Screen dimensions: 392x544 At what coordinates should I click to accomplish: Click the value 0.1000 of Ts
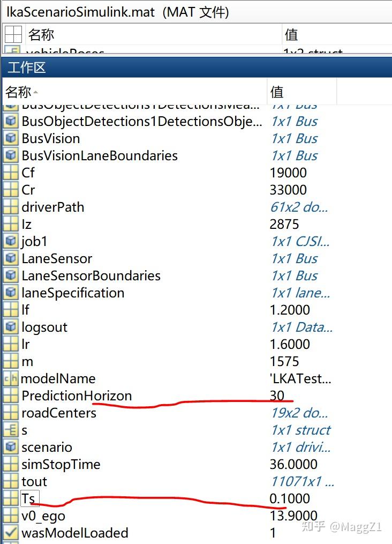point(290,498)
